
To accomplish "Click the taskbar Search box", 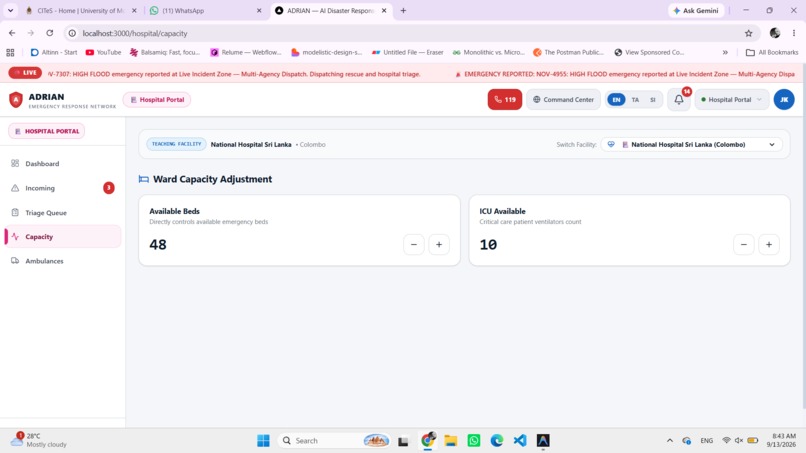I will 334,441.
